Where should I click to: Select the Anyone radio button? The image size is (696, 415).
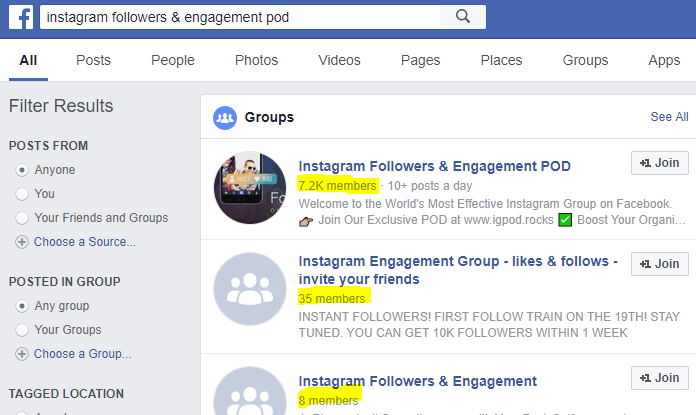22,170
